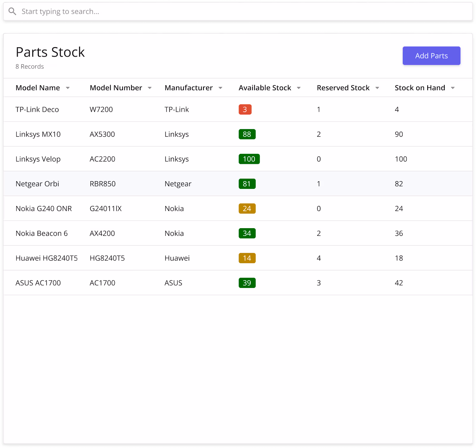Click the Reserved Stock column header

pyautogui.click(x=343, y=88)
